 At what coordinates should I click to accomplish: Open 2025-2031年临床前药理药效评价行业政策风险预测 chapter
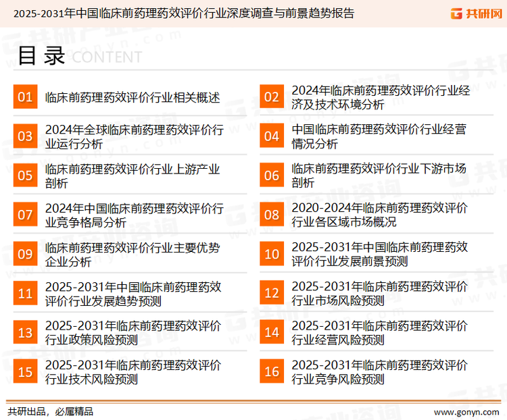[x=133, y=332]
